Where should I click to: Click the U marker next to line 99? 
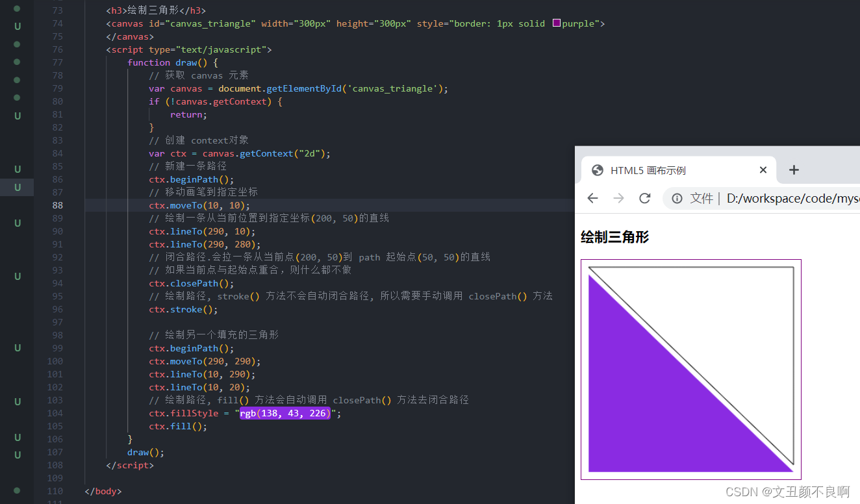click(x=18, y=347)
